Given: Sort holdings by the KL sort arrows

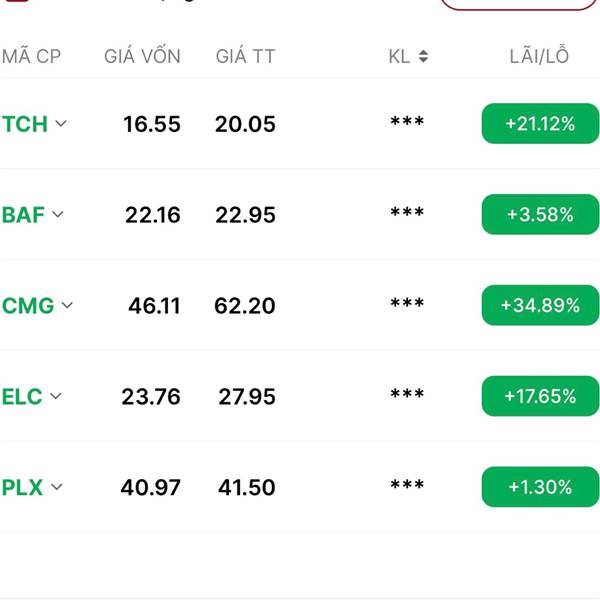Looking at the screenshot, I should (423, 57).
